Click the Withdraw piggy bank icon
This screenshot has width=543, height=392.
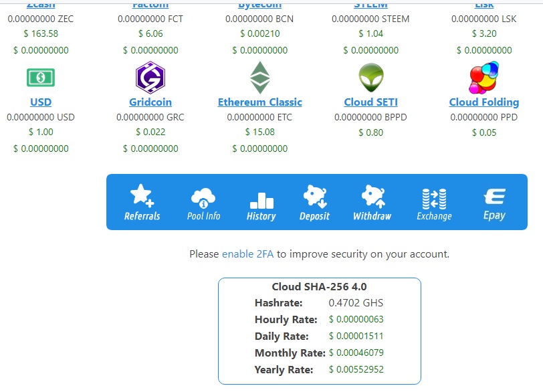(x=372, y=203)
